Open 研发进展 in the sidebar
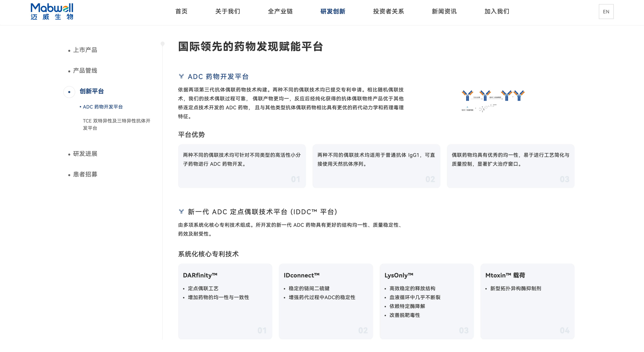The height and width of the screenshot is (352, 644). pyautogui.click(x=85, y=154)
